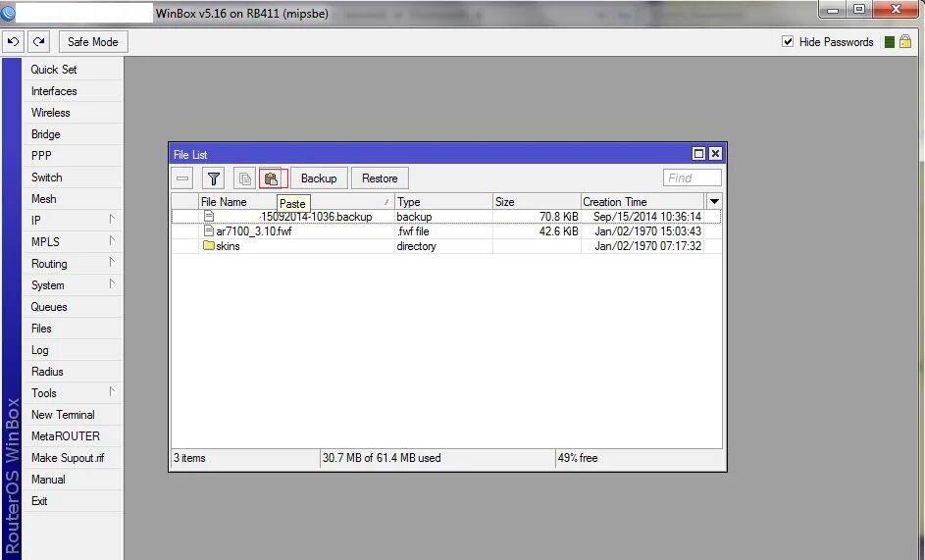Sort by Size column header
925x560 pixels.
537,202
